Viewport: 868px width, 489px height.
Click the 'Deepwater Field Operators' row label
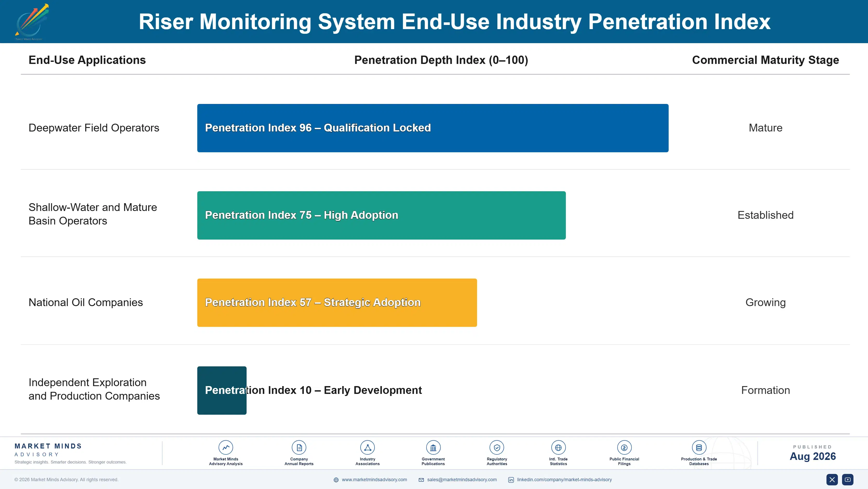tap(94, 128)
